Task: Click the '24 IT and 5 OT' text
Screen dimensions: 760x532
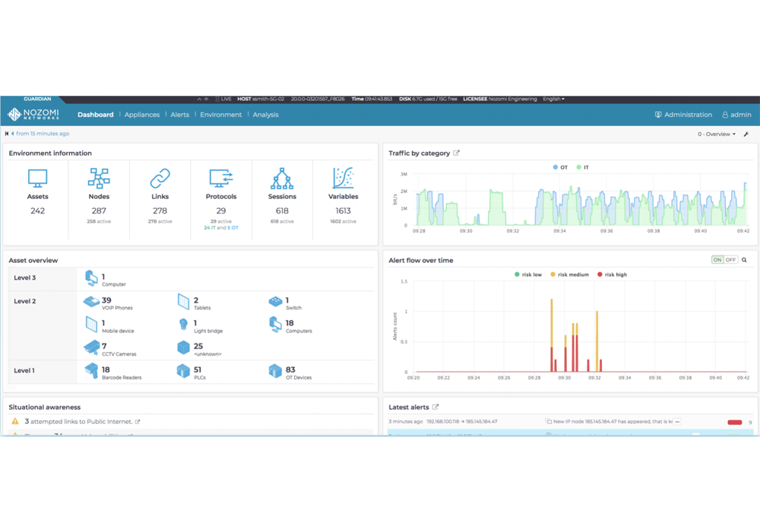Action: pyautogui.click(x=221, y=228)
